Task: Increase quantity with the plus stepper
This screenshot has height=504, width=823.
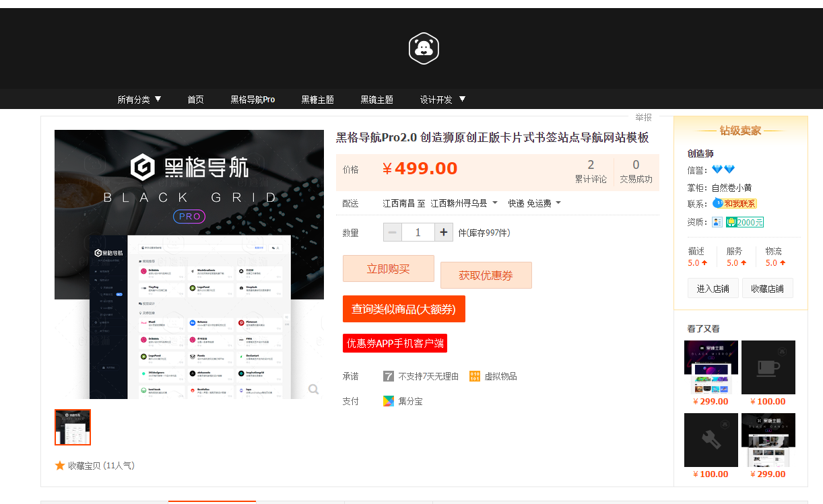Action: pos(442,231)
